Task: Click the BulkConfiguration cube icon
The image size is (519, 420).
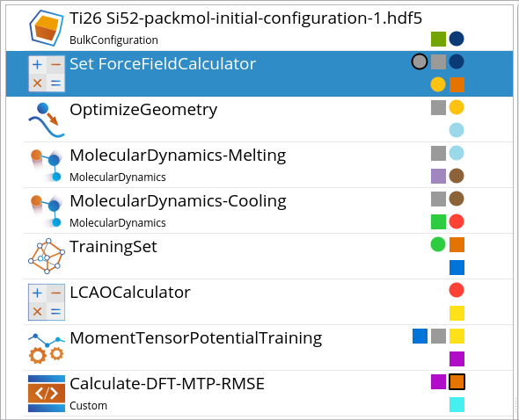Action: click(x=47, y=28)
